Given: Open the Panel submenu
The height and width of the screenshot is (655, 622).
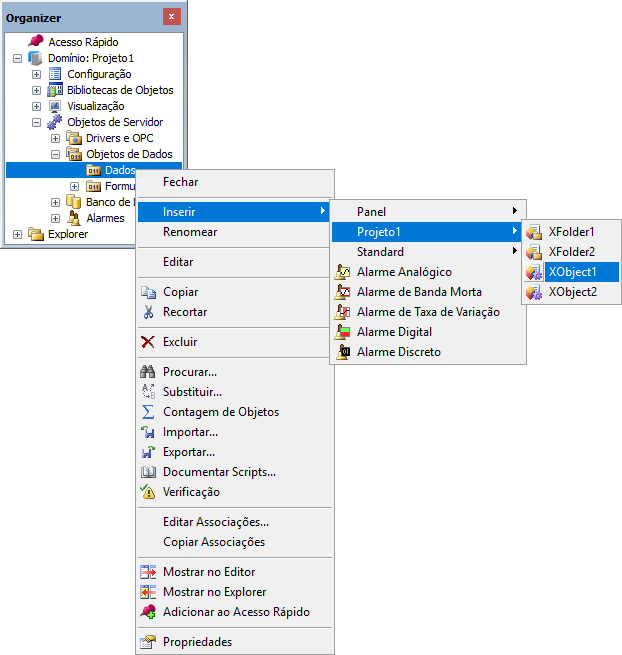Looking at the screenshot, I should 427,212.
